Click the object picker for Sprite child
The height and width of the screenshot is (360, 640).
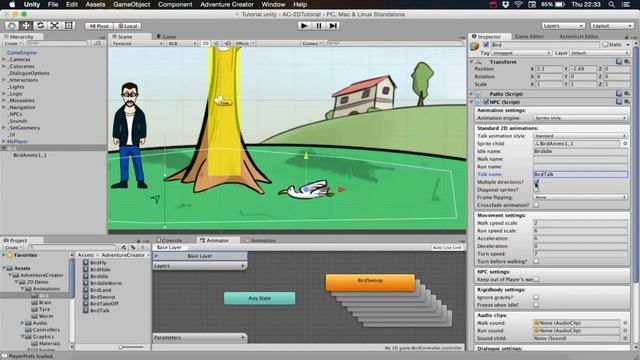(x=625, y=144)
